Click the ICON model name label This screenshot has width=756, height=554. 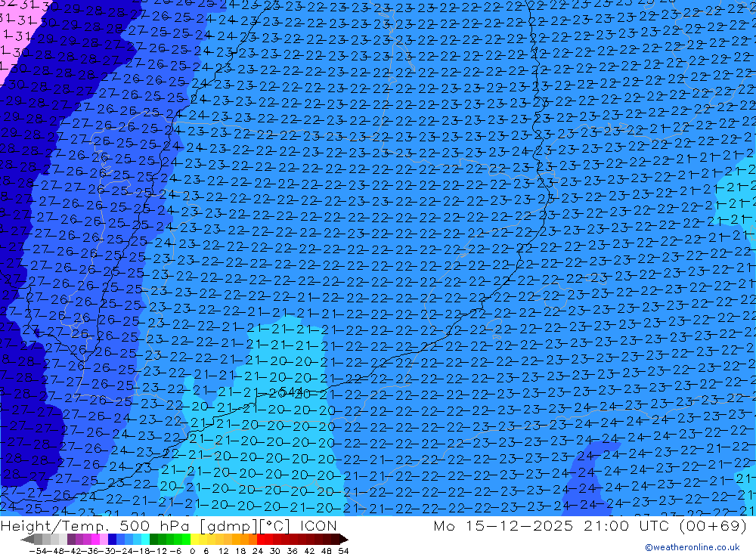pos(318,525)
